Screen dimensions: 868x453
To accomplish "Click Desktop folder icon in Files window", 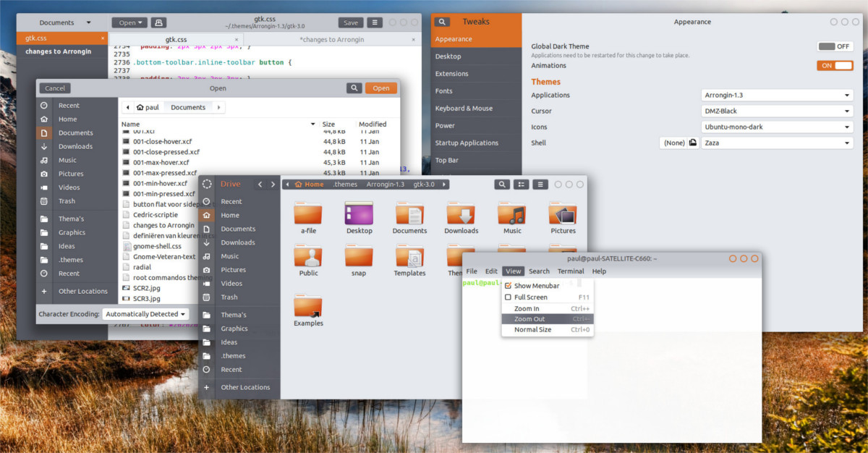I will [359, 213].
